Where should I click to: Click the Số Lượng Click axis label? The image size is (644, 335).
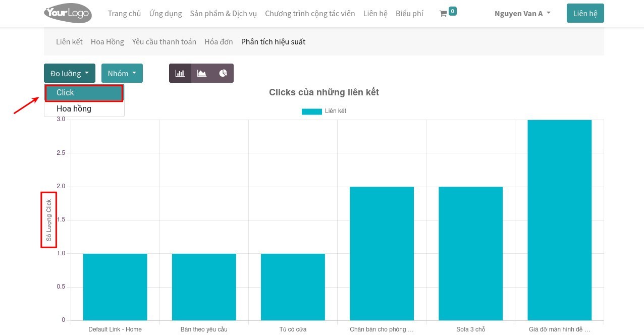point(49,220)
